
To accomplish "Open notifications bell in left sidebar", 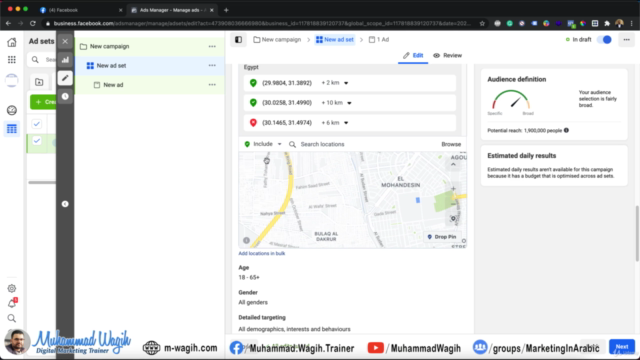I will pyautogui.click(x=12, y=303).
